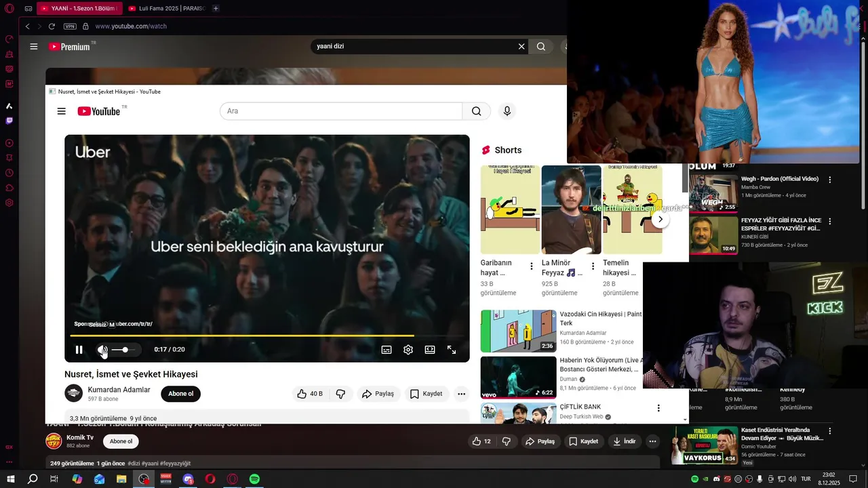This screenshot has height=488, width=868.
Task: Open options for ÇİFTLİK BANK video
Action: [658, 408]
